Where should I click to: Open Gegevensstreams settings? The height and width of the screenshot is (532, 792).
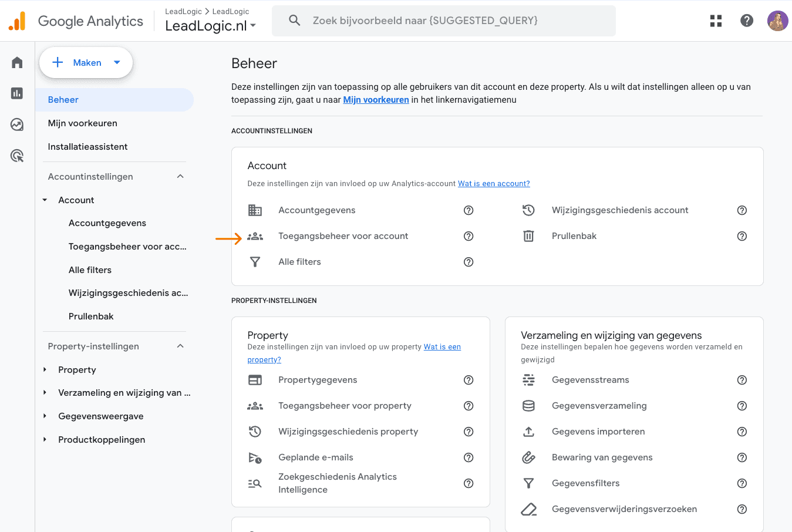pos(590,380)
